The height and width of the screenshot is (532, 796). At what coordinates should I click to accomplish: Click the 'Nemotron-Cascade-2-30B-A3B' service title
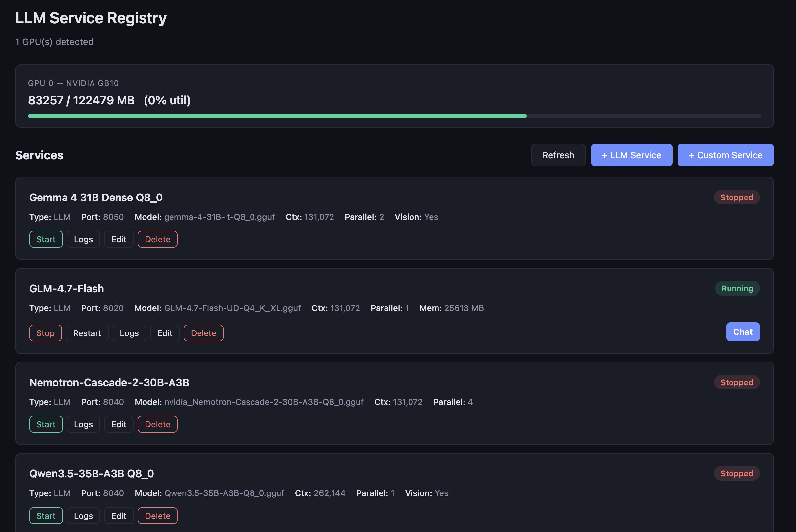109,383
